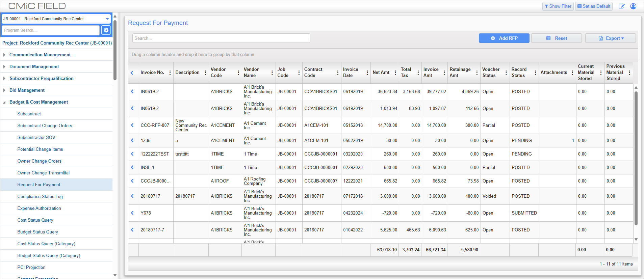Click the row arrow for CCC-RFP-007
Image resolution: width=644 pixels, height=279 pixels.
point(132,125)
